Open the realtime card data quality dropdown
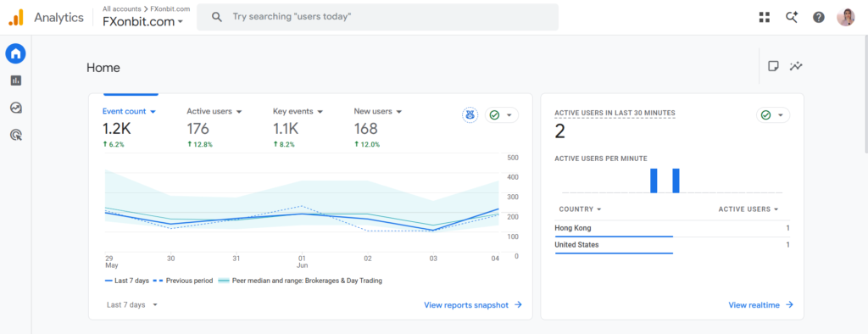The height and width of the screenshot is (334, 868). click(x=773, y=115)
